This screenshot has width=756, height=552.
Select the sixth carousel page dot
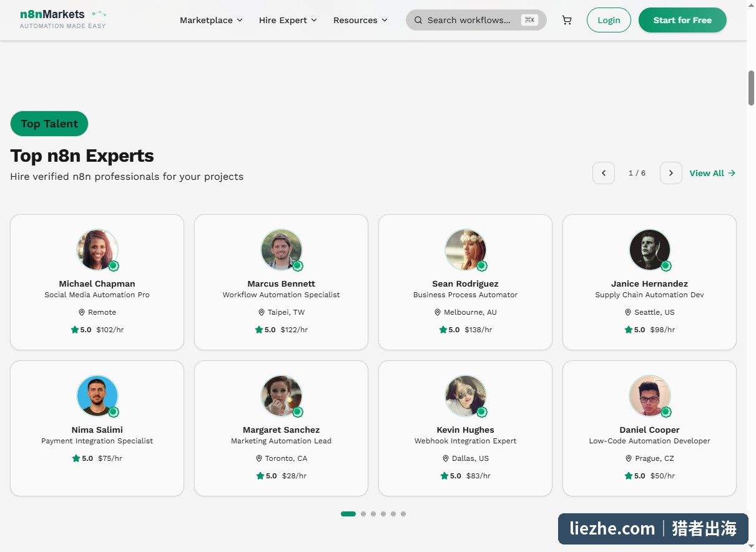point(403,514)
